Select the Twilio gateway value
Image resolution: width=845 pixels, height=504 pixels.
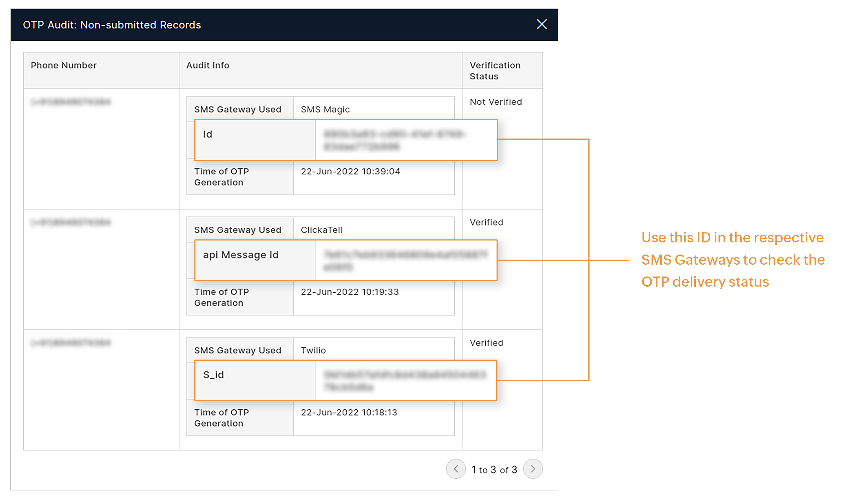tap(313, 350)
